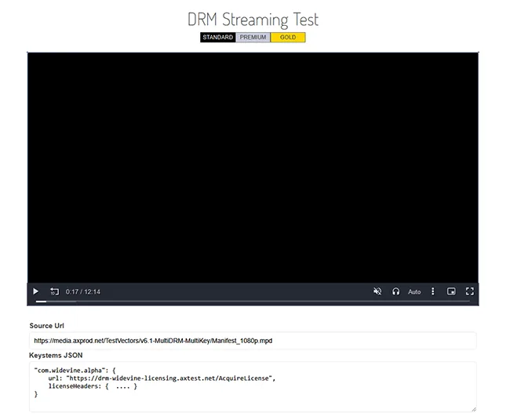Switch to the PREMIUM tier tab
Screen dimensions: 510x420
click(253, 37)
